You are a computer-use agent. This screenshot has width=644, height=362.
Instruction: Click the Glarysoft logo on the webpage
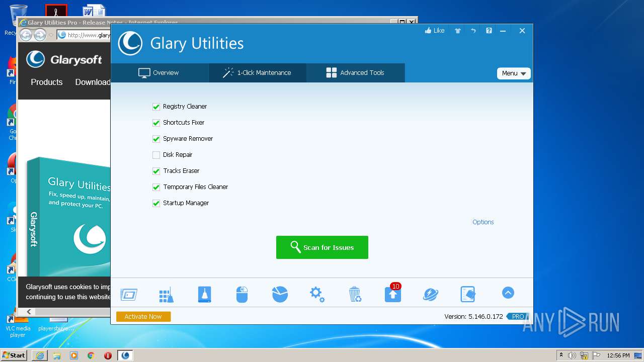point(64,59)
